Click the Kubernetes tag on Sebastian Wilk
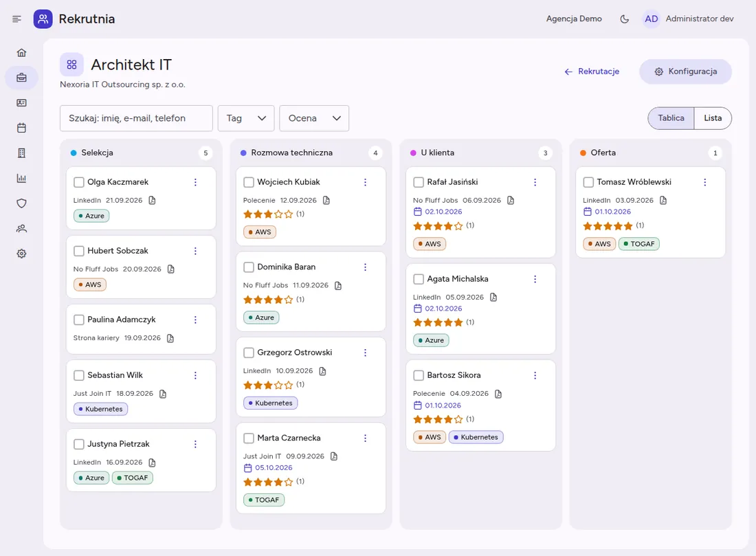756x556 pixels. 100,409
